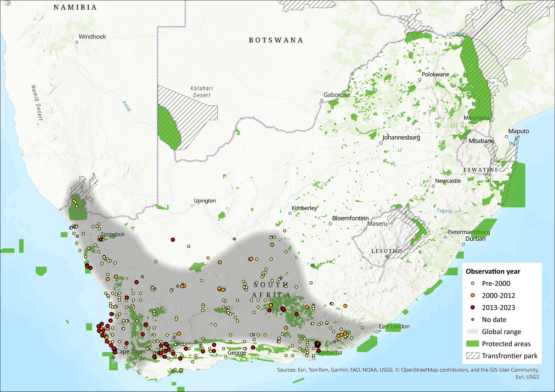Click the No date grey legend dot

tap(473, 320)
